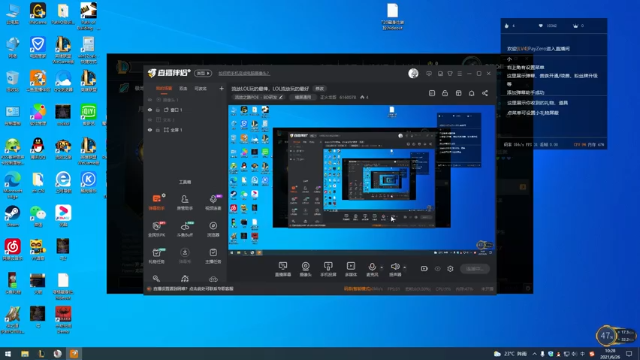Add a webcam camera source
The height and width of the screenshot is (360, 640).
tap(305, 269)
